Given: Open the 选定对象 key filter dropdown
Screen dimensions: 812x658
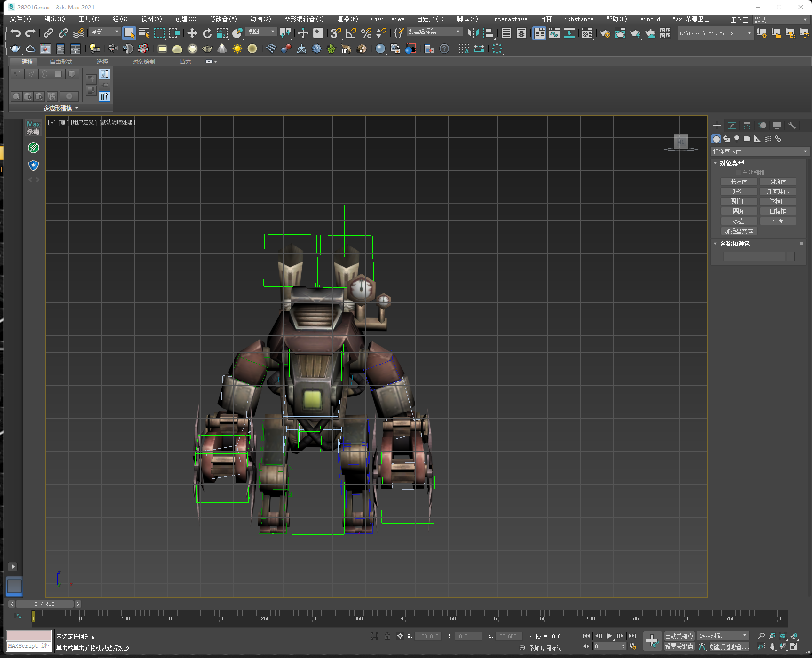Looking at the screenshot, I should 723,635.
